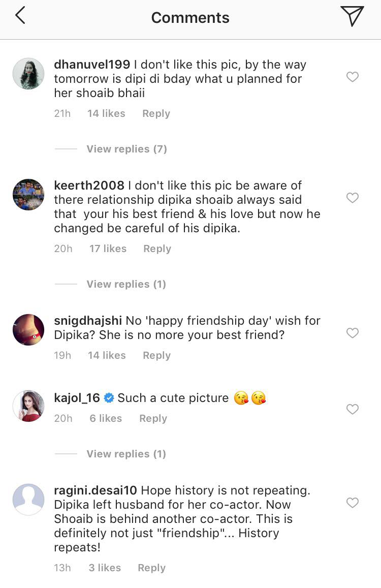View replies on dhanuvel199's comment
381x588 pixels.
(x=126, y=149)
